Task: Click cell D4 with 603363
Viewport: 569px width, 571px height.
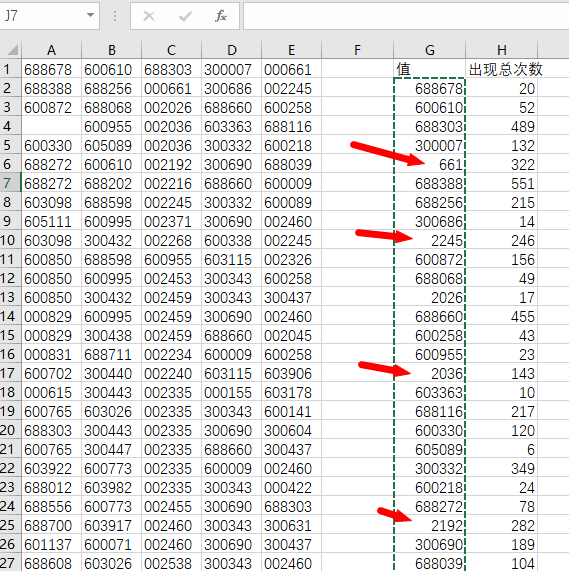Action: tap(232, 126)
